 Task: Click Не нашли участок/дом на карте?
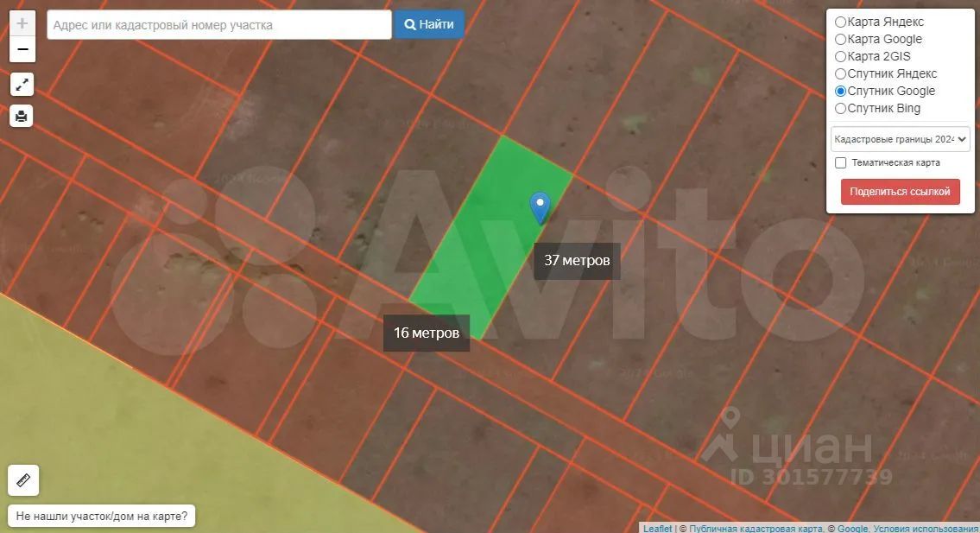coord(101,516)
